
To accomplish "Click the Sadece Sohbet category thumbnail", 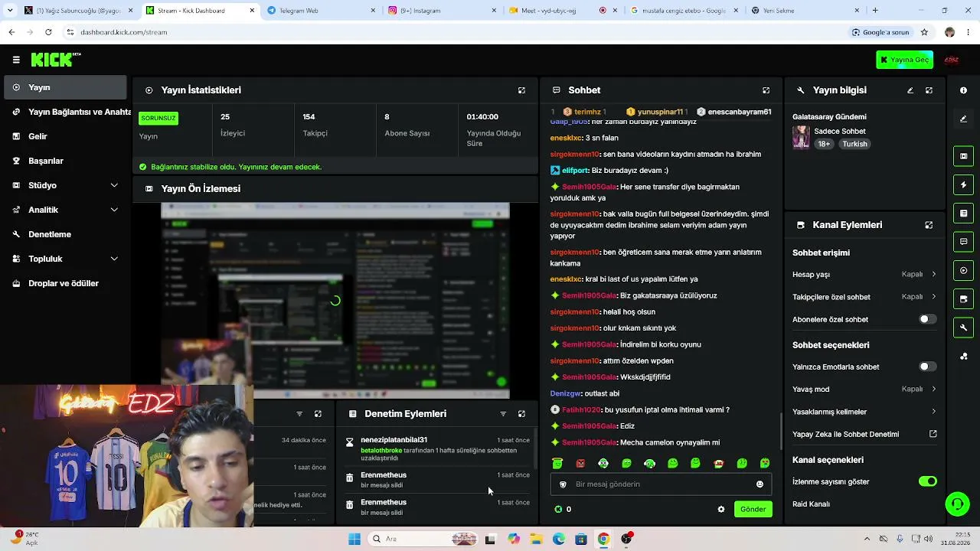I will [801, 137].
